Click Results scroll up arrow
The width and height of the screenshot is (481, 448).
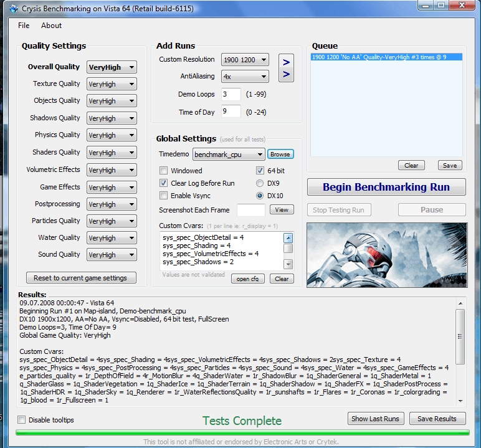(x=460, y=303)
